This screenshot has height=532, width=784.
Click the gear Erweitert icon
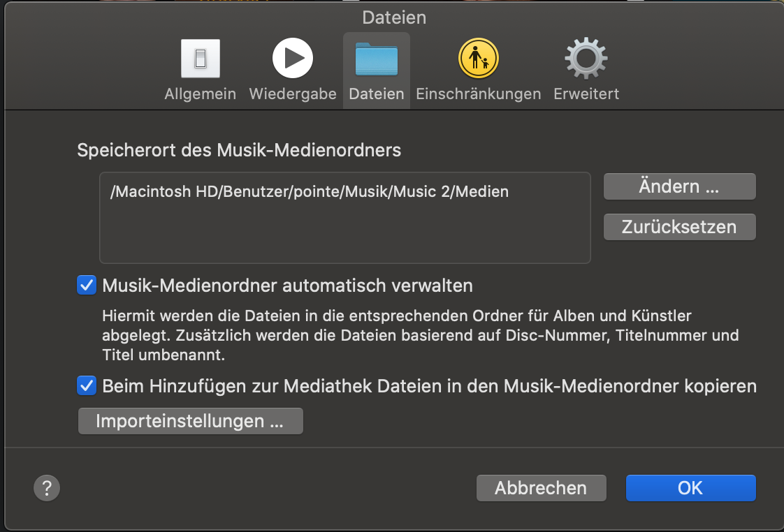click(x=586, y=59)
